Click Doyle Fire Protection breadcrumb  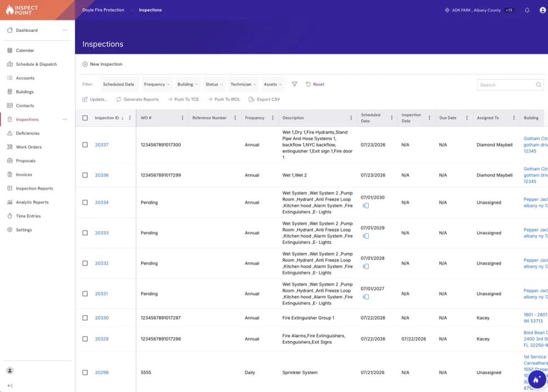tap(103, 10)
